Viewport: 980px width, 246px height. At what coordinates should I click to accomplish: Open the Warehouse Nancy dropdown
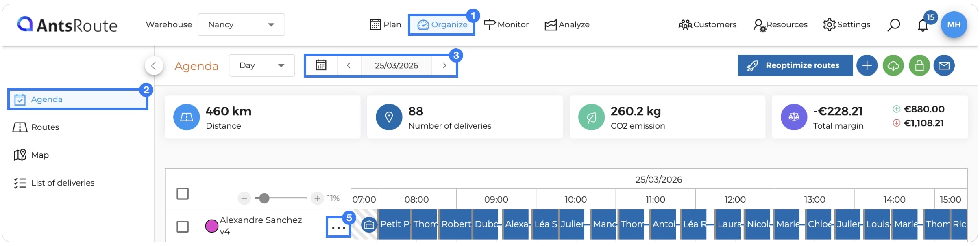241,25
